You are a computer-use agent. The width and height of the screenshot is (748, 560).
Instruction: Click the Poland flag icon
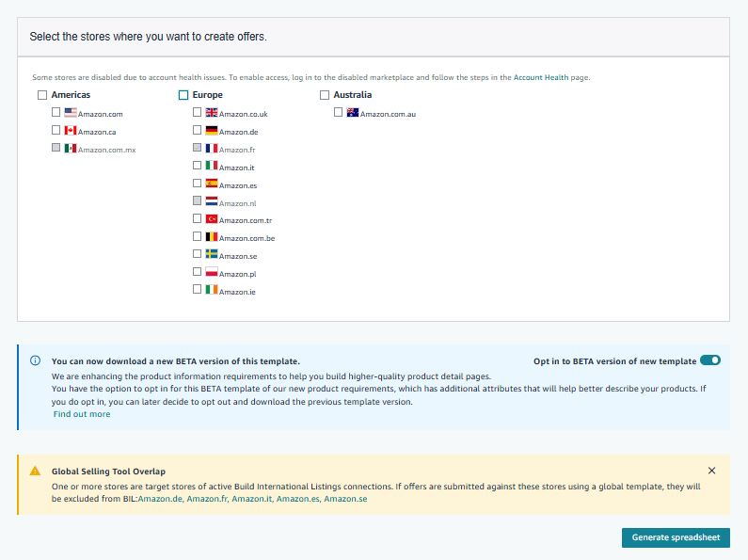(212, 272)
